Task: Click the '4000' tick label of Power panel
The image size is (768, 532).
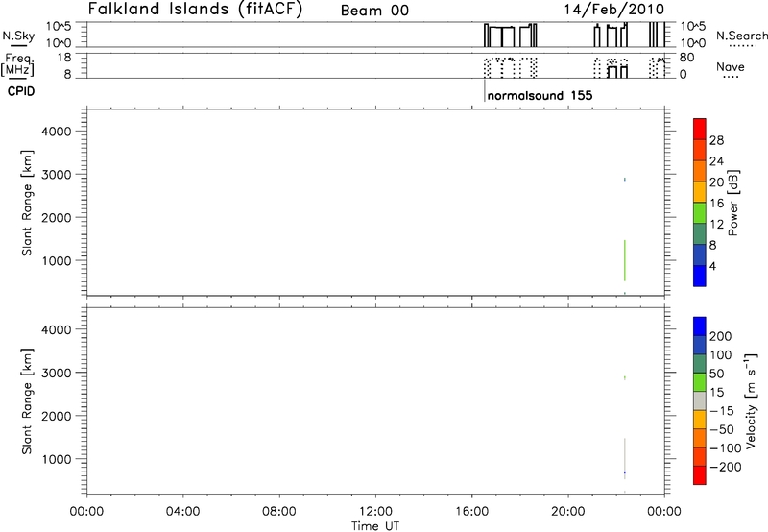Action: [57, 132]
